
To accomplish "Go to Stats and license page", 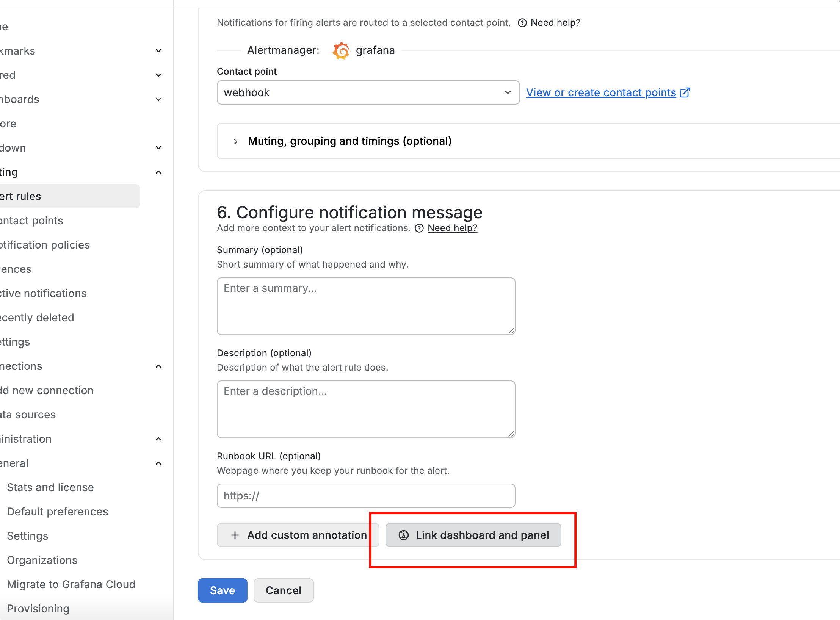I will [x=50, y=487].
